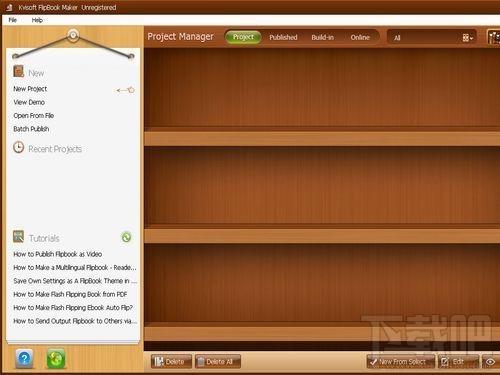The height and width of the screenshot is (375, 500).
Task: Click the app icon in title bar
Action: (x=9, y=7)
